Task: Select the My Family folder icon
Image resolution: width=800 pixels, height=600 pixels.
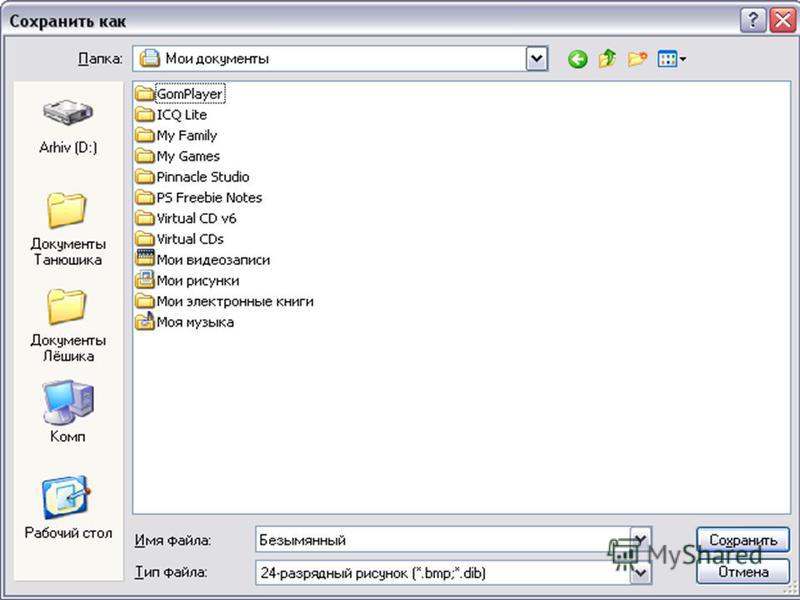Action: (x=144, y=135)
